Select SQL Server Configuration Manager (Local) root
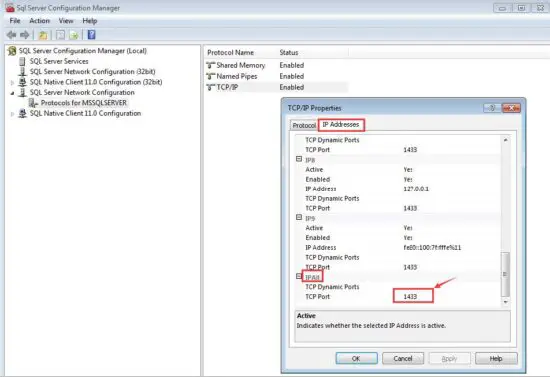550x377 pixels. click(x=82, y=51)
